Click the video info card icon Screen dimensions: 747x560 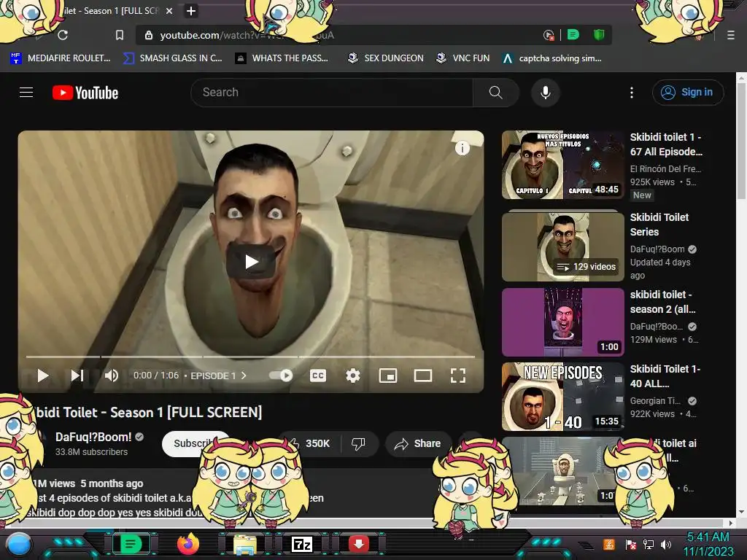462,148
